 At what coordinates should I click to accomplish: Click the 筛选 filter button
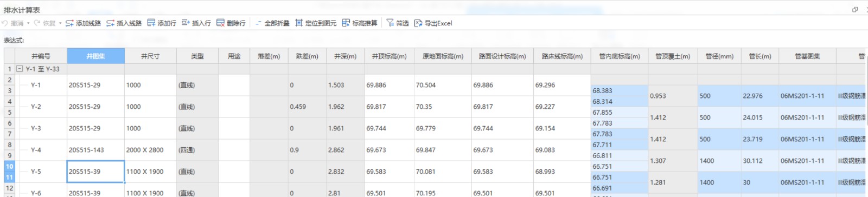tap(398, 23)
